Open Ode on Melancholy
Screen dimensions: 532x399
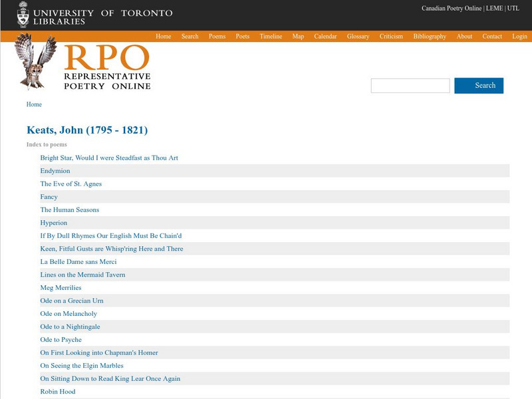coord(68,313)
